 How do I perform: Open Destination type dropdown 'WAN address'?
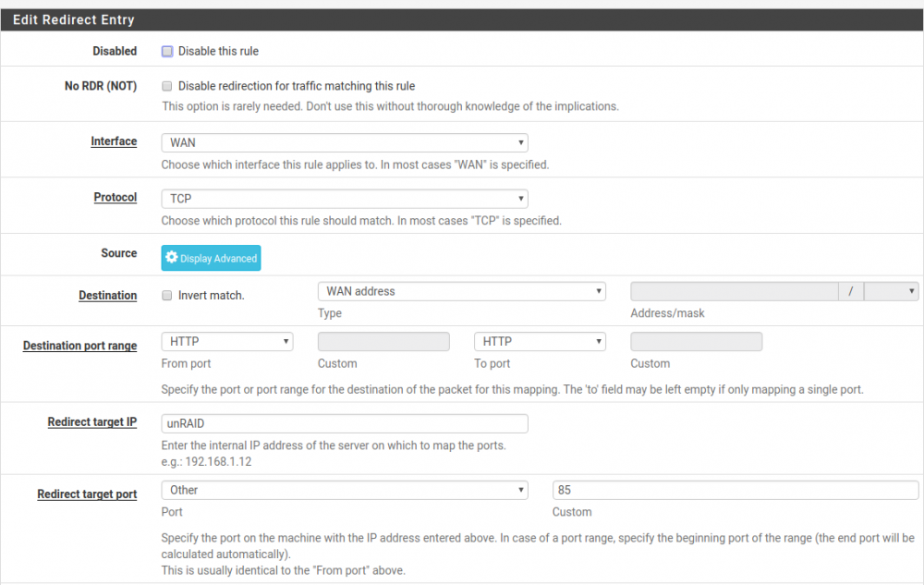tap(461, 291)
